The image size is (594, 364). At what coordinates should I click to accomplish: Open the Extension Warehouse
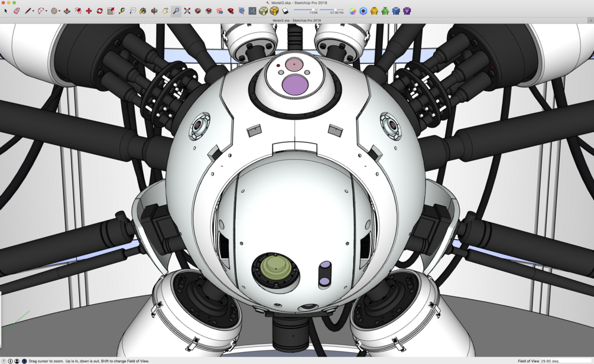(x=209, y=11)
